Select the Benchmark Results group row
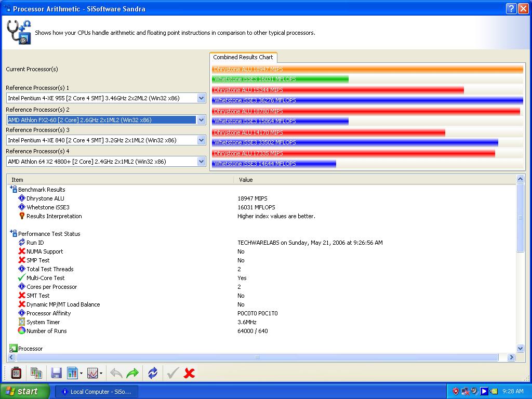 (x=261, y=190)
